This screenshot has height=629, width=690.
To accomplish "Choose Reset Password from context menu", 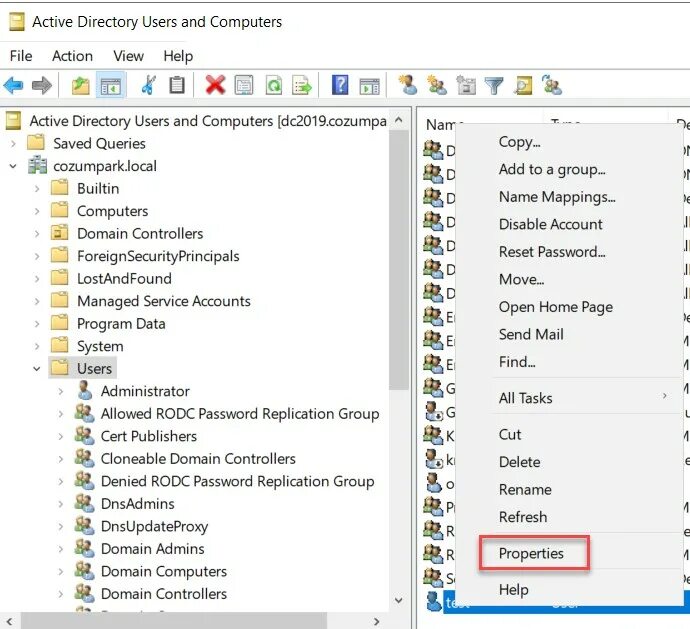I will pos(552,252).
